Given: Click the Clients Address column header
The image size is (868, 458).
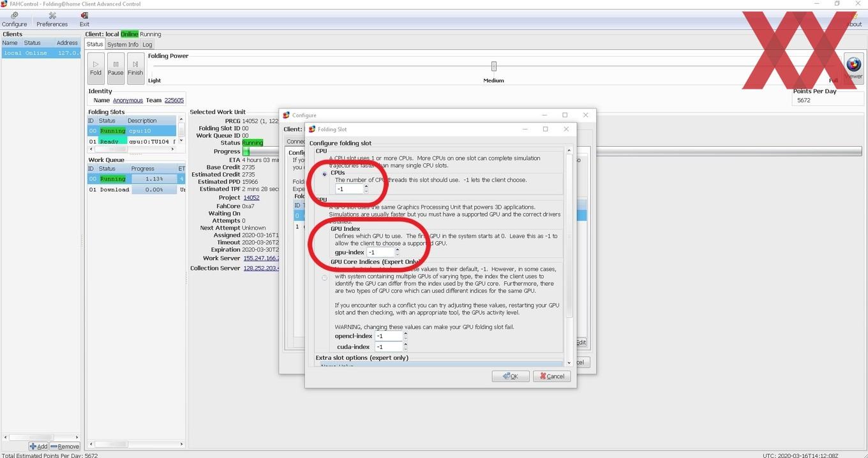Looking at the screenshot, I should [68, 43].
